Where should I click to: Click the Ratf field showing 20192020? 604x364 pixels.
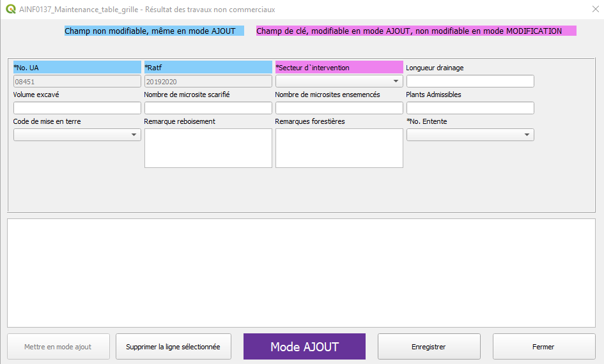tap(208, 81)
